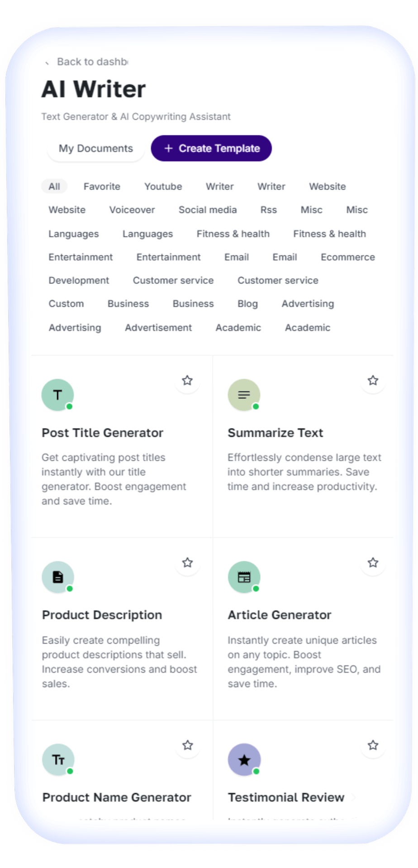Open My Documents

click(95, 148)
